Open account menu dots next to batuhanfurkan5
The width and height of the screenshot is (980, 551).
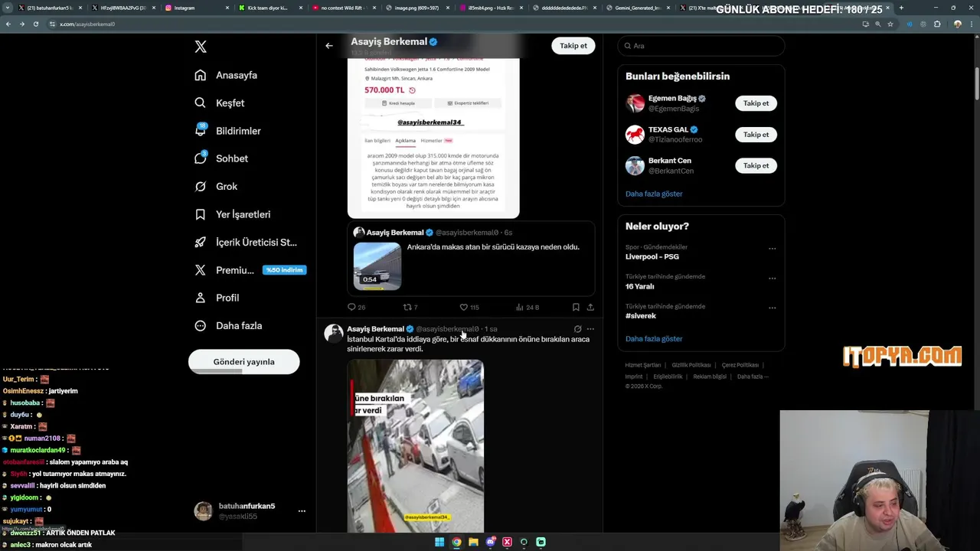[302, 511]
